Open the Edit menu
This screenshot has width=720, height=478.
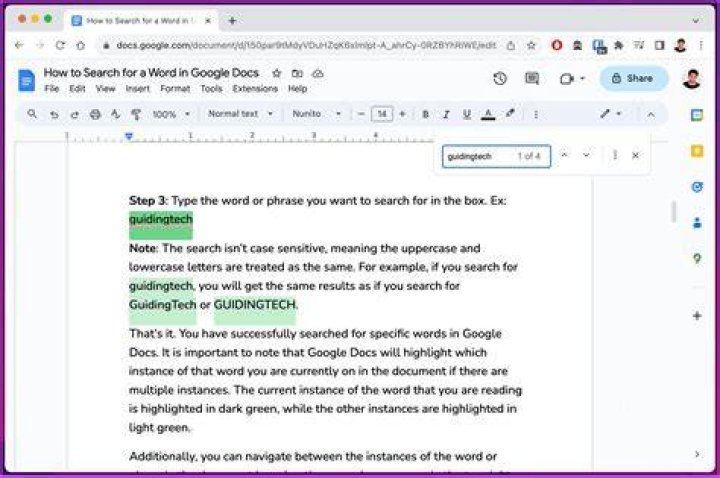click(x=77, y=89)
